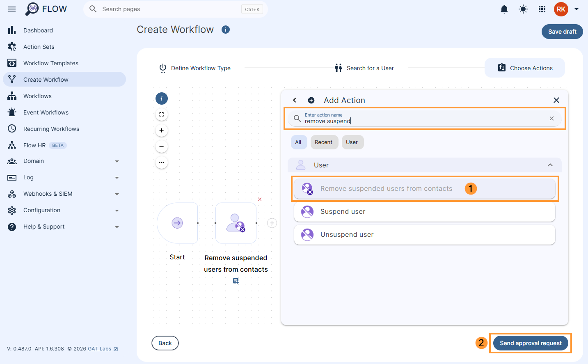This screenshot has height=364, width=588.
Task: Choose the Unsuspend user action
Action: 425,235
